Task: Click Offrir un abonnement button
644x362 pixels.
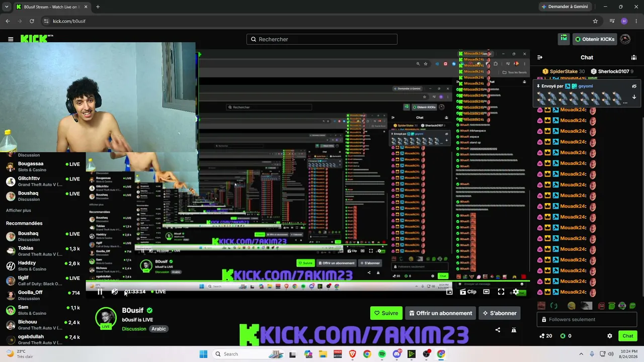Action: (x=440, y=313)
